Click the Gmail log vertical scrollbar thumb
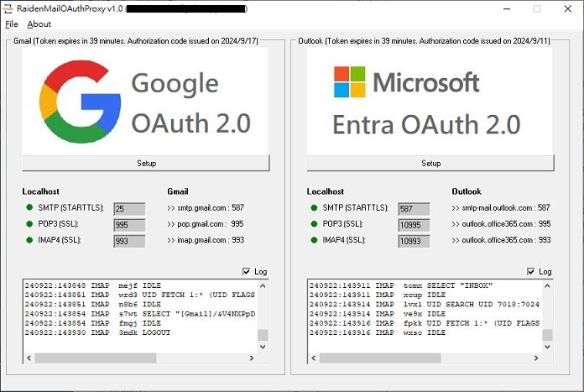 pyautogui.click(x=263, y=335)
